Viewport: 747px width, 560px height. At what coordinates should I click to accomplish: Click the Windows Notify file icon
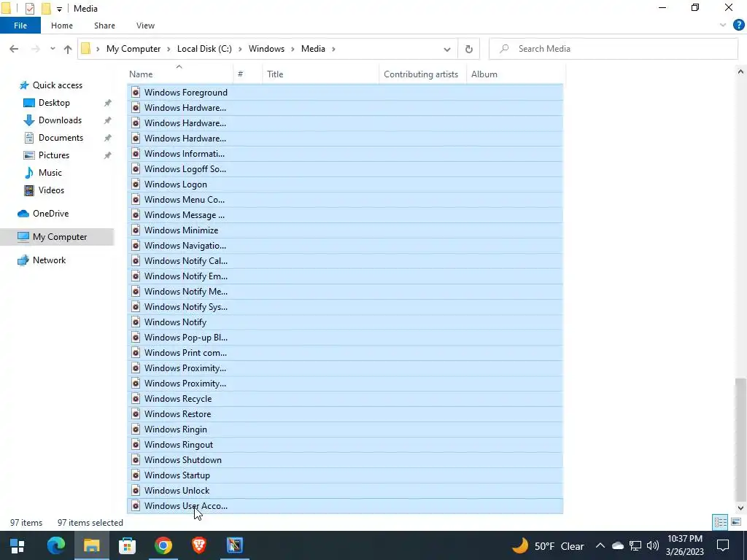coord(136,322)
